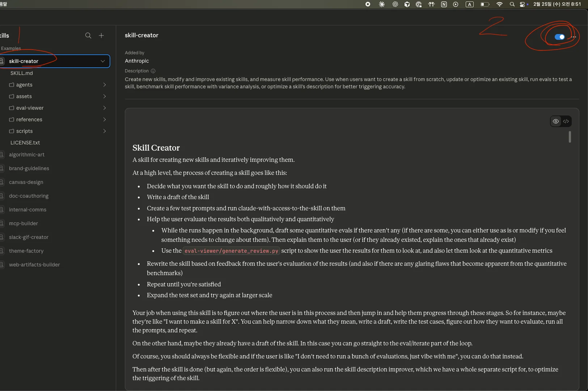Click the 'Added by' label
The height and width of the screenshot is (391, 588).
(135, 53)
